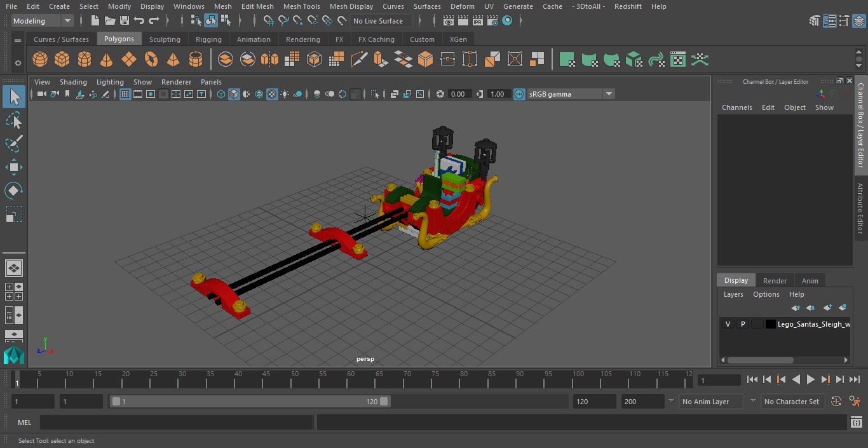Create a polygon sphere from the shelf
Viewport: 868px width, 448px height.
pyautogui.click(x=40, y=60)
